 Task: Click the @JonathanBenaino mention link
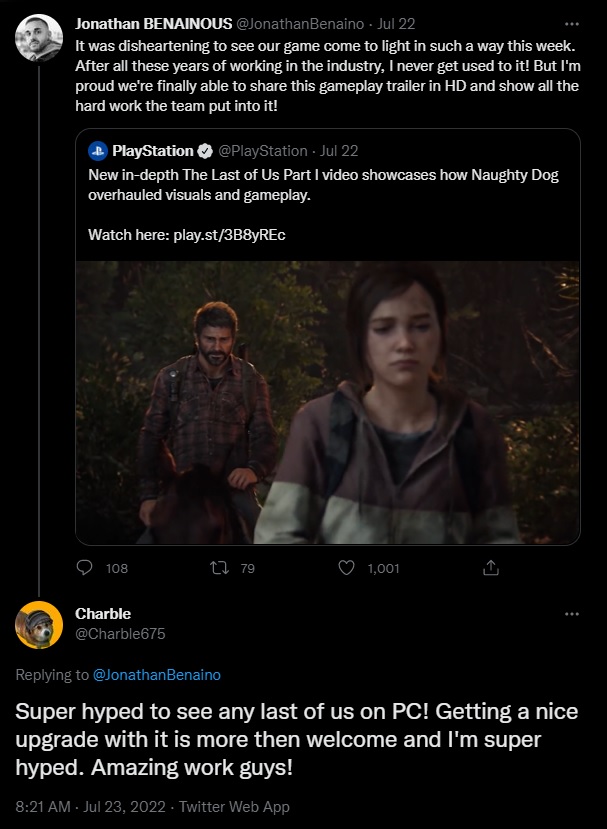click(x=156, y=675)
